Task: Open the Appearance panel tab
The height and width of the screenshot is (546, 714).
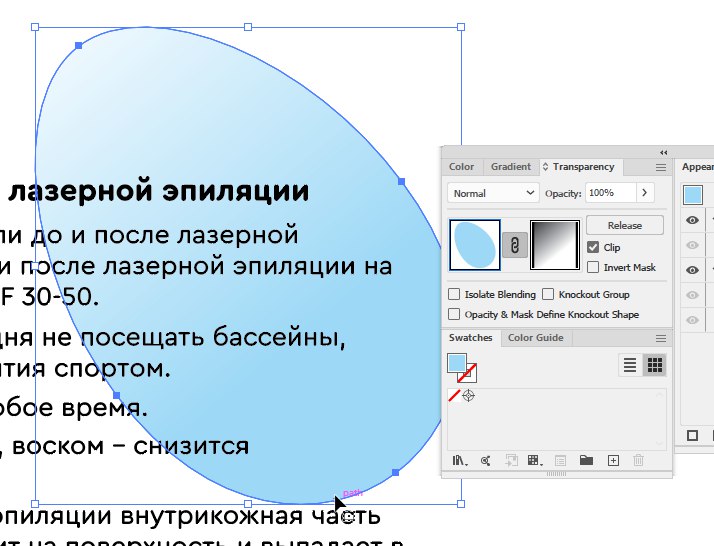Action: pyautogui.click(x=697, y=167)
